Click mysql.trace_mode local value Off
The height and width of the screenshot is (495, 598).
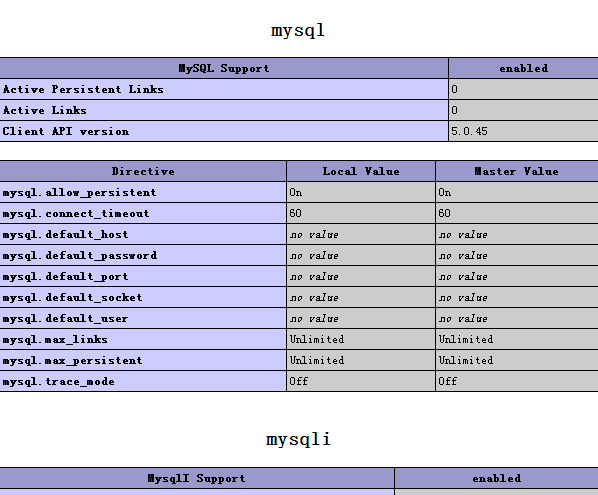[x=299, y=381]
